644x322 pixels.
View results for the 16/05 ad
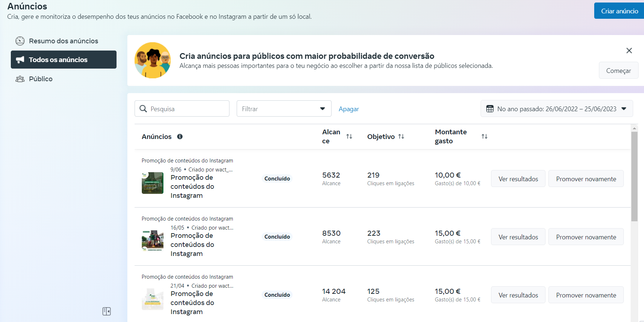(518, 237)
